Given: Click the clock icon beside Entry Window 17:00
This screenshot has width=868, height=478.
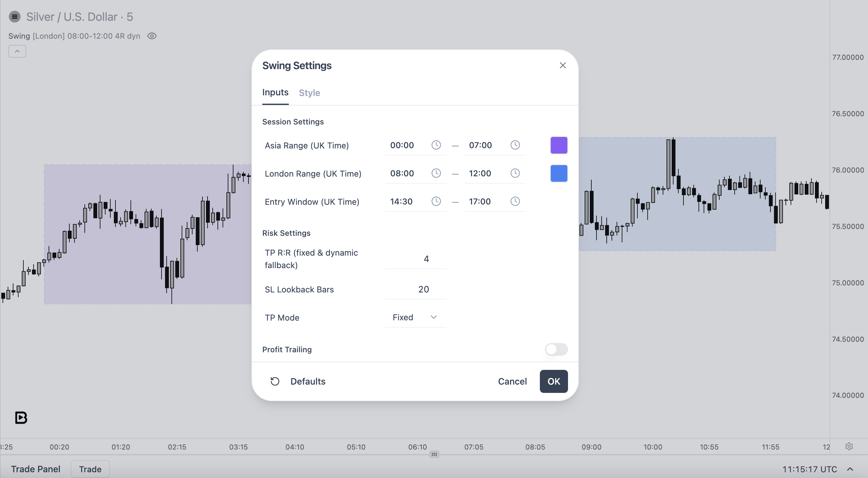Looking at the screenshot, I should [515, 202].
